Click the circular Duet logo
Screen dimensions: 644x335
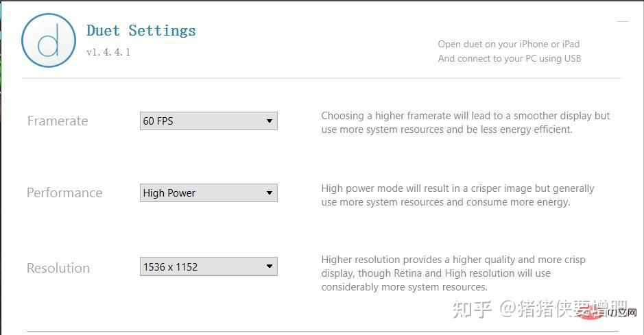48,40
